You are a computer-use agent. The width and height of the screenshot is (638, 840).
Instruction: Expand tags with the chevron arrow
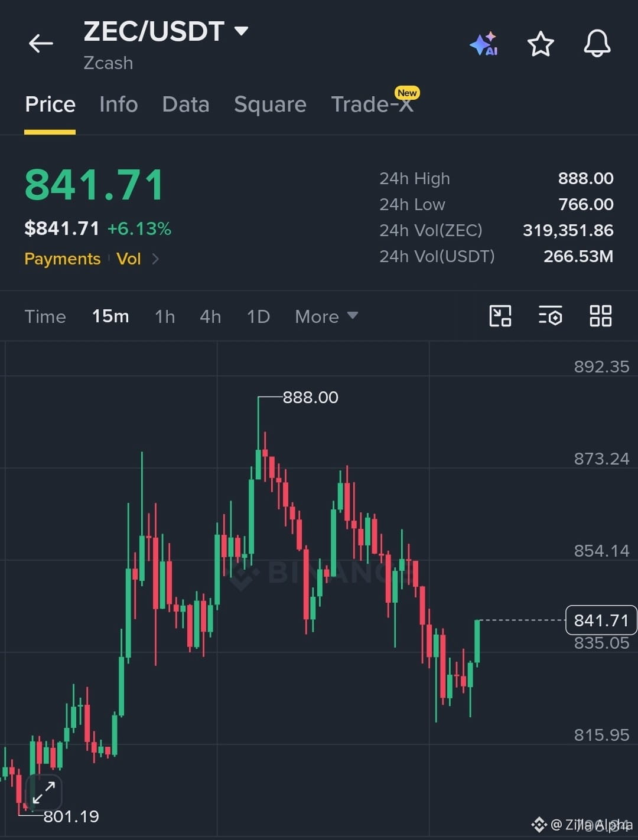point(155,259)
